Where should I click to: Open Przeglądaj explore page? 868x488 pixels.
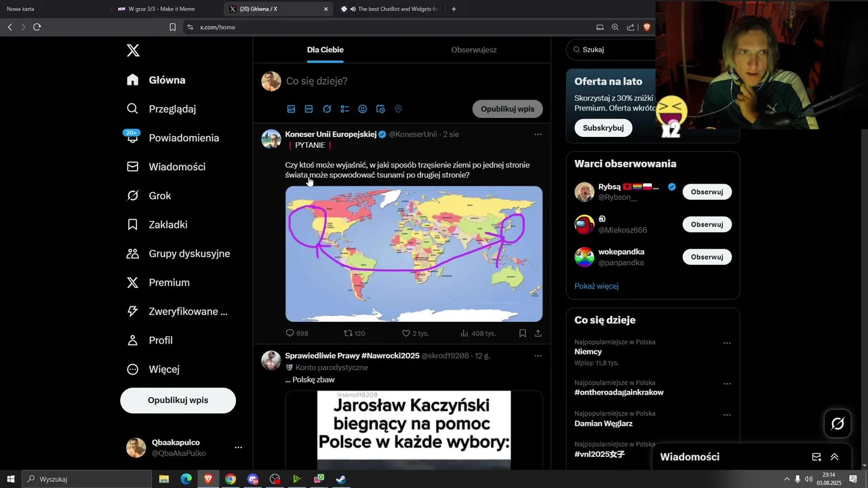(161, 109)
